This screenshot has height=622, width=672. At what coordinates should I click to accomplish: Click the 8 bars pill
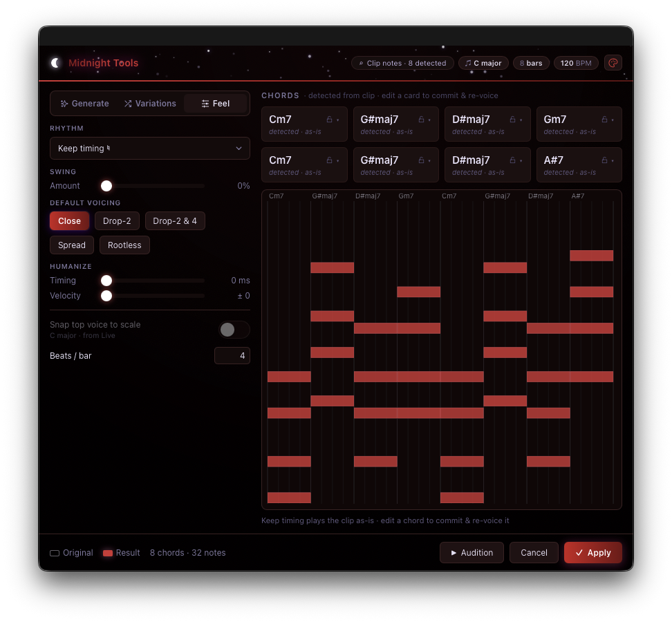pos(531,63)
